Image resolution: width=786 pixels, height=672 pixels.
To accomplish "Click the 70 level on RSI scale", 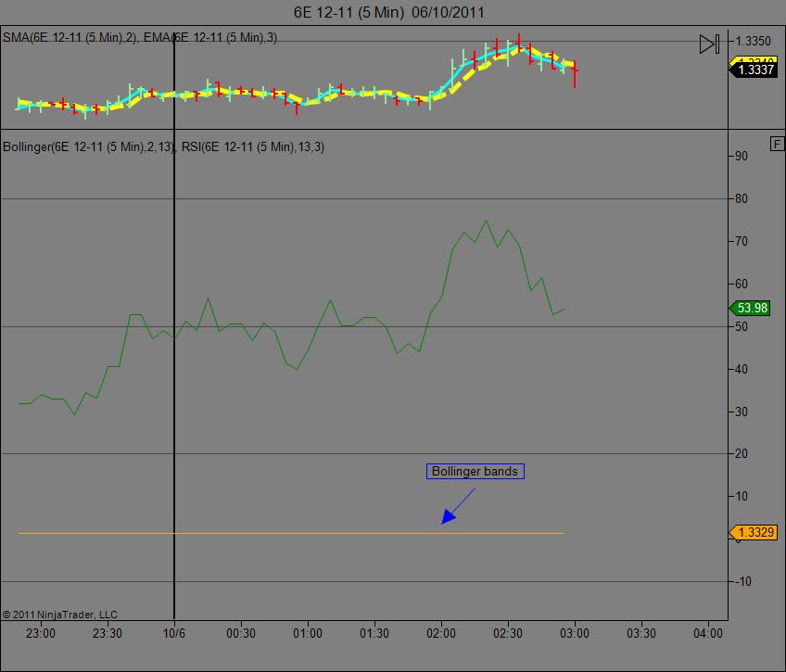I will 742,242.
